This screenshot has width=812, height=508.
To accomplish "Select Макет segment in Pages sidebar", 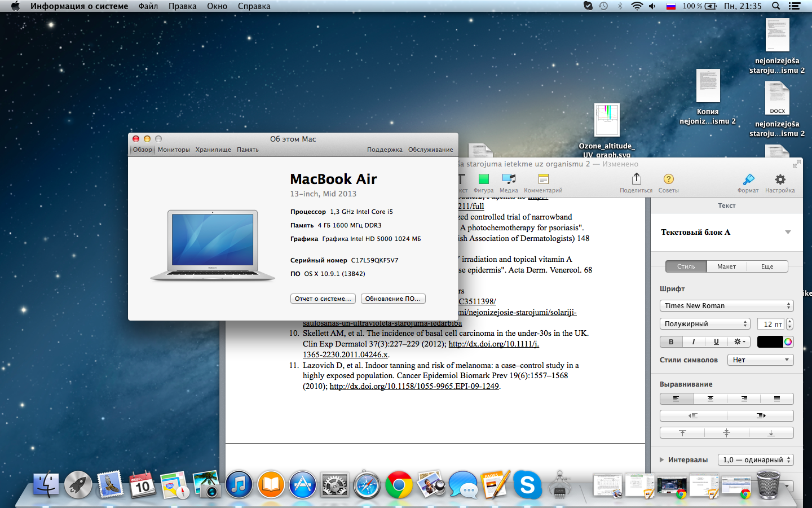I will point(726,266).
